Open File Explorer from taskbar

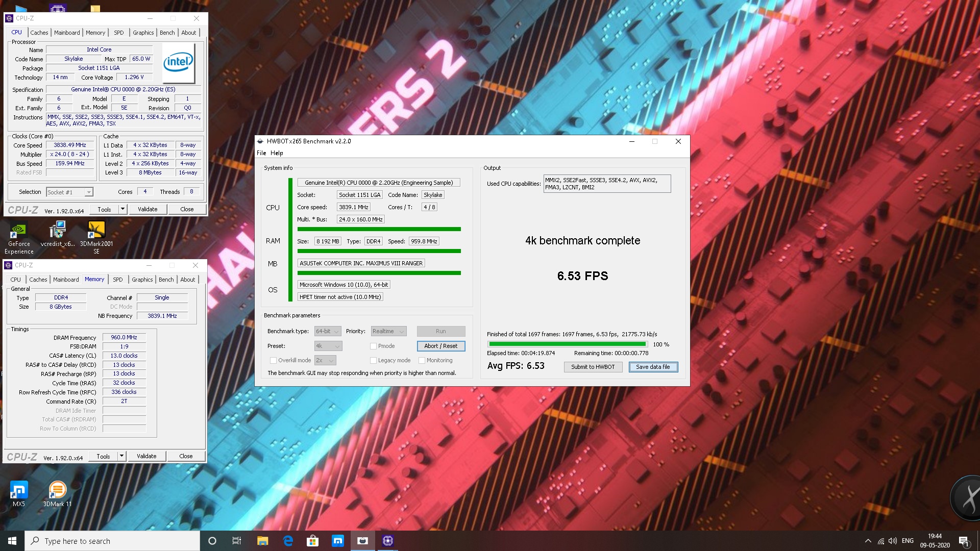[262, 541]
